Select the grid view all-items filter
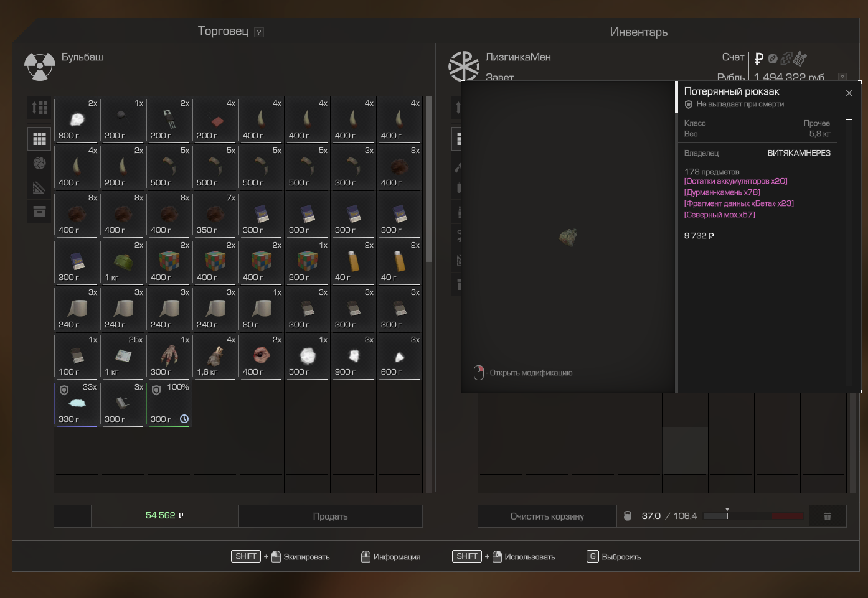868x598 pixels. (x=39, y=139)
